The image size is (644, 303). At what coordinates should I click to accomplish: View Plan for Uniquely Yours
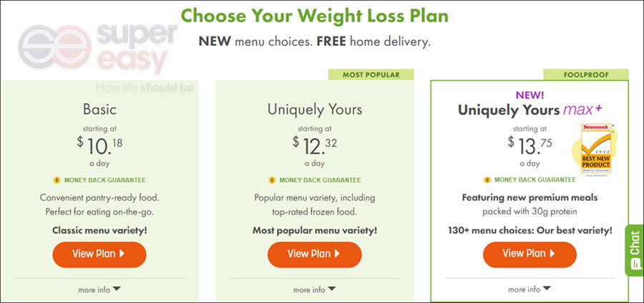pyautogui.click(x=314, y=254)
